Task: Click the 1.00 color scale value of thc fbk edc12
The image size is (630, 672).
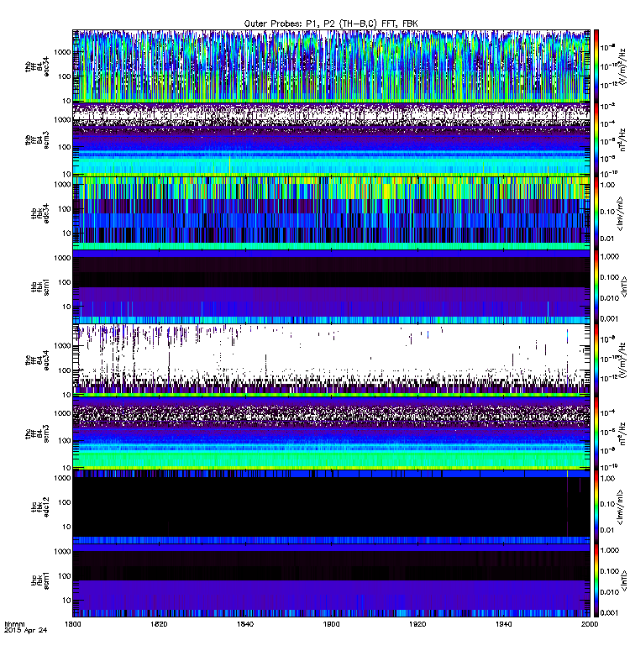Action: click(x=607, y=478)
